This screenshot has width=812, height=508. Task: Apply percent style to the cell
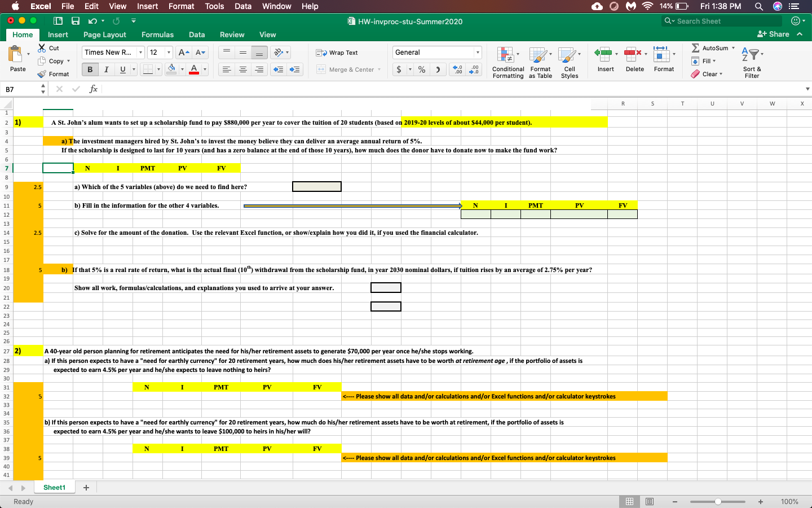(x=422, y=69)
